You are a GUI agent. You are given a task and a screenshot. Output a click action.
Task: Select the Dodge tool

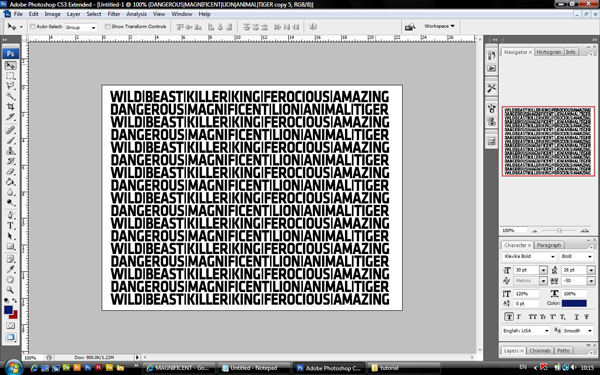(10, 202)
